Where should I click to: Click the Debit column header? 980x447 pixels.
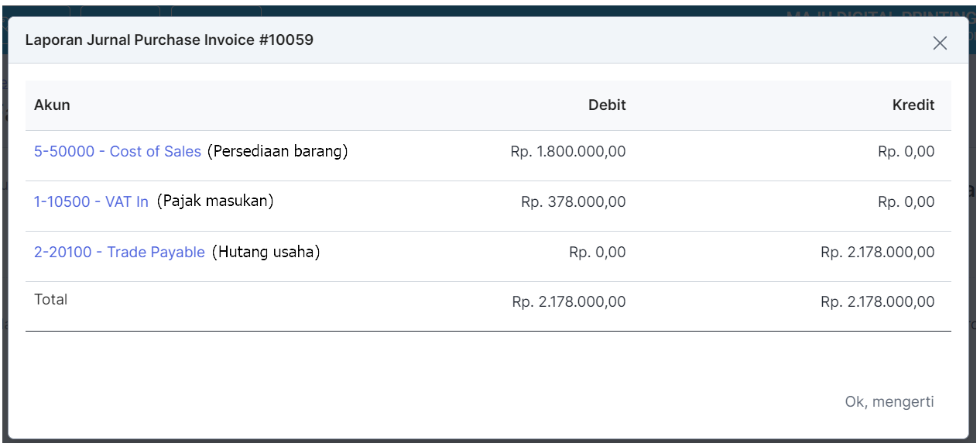tap(607, 105)
